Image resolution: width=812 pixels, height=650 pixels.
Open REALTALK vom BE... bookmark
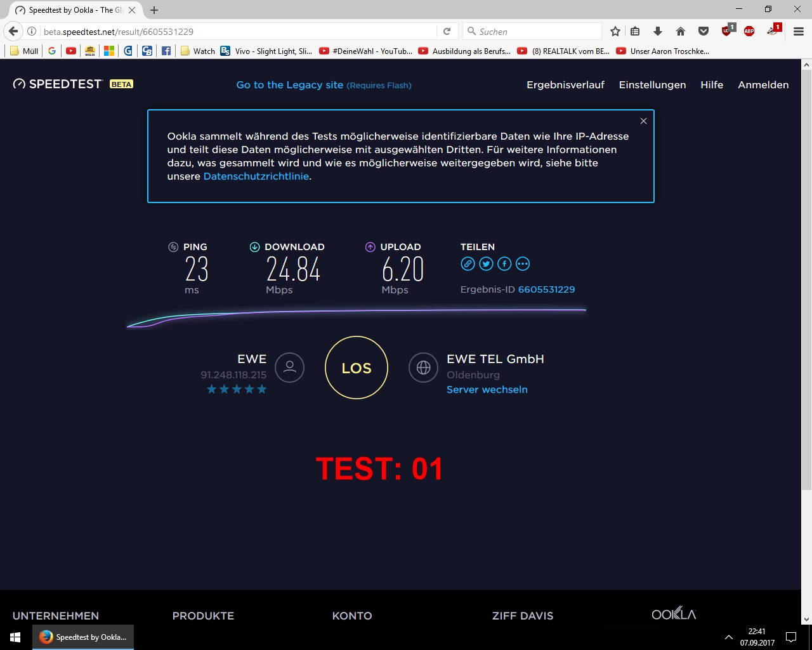tap(563, 51)
